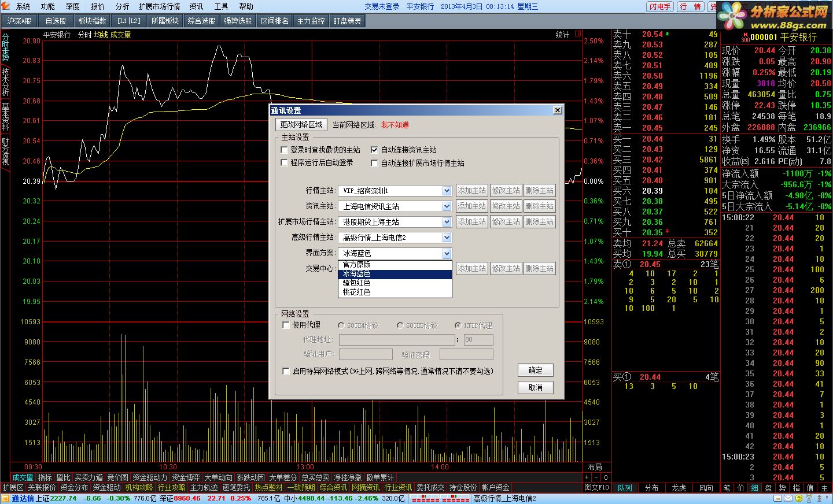833x504 pixels.
Task: Open the 功能 menu
Action: [48, 6]
